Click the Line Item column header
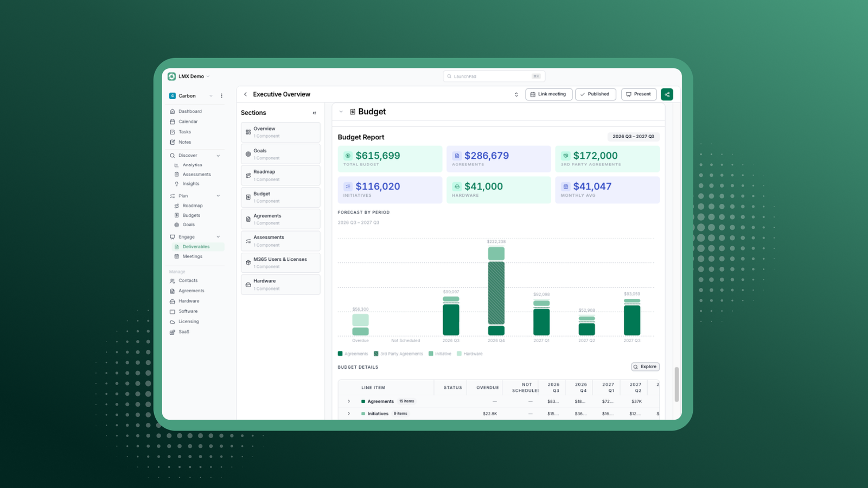 click(373, 388)
